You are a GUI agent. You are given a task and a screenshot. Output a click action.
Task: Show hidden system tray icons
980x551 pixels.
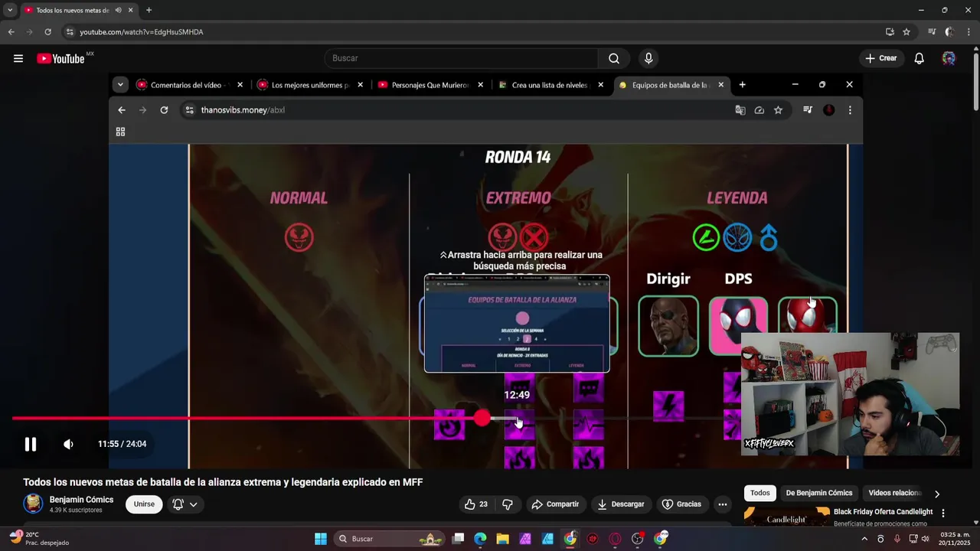point(864,539)
